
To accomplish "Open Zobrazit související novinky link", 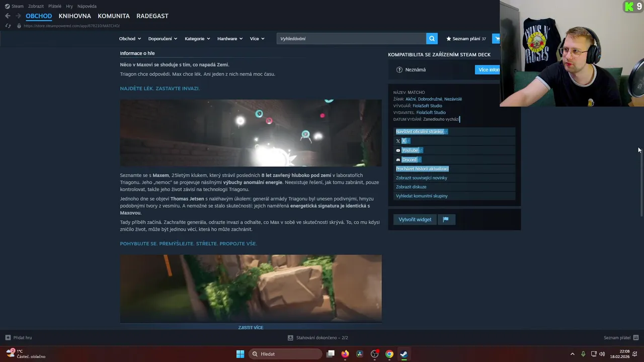I will click(x=422, y=178).
